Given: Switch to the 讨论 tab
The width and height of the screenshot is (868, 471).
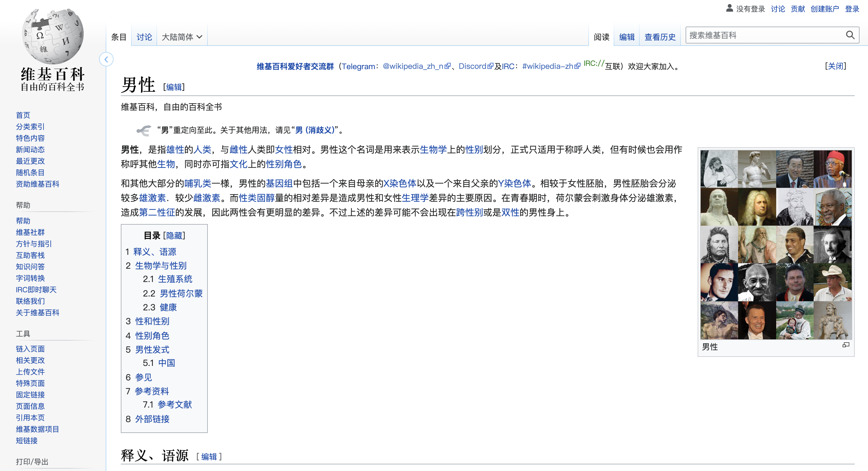Looking at the screenshot, I should point(144,37).
